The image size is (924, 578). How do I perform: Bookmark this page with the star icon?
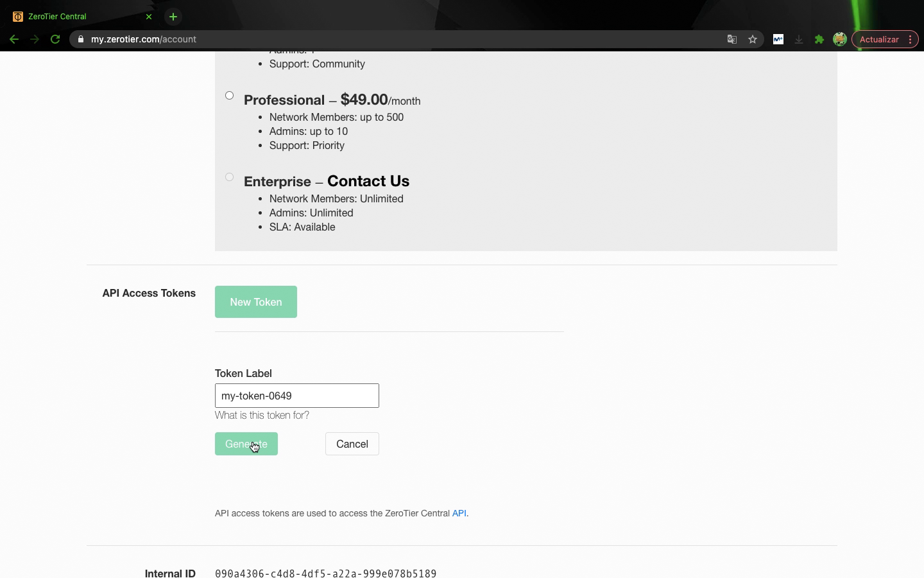(x=753, y=39)
